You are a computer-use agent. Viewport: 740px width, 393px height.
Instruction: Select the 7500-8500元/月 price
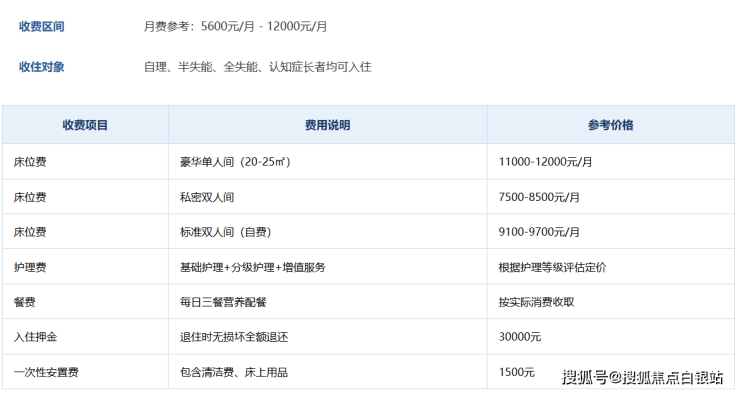click(539, 197)
